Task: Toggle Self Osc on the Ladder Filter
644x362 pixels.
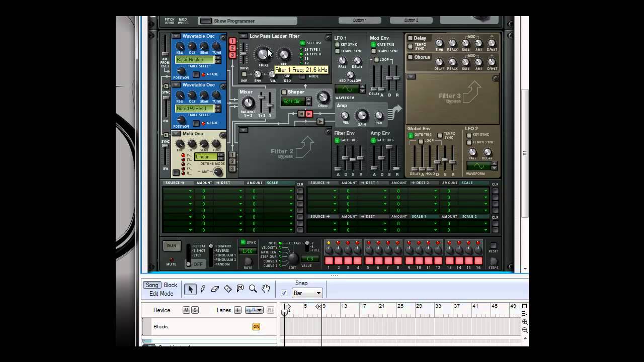Action: click(x=302, y=43)
